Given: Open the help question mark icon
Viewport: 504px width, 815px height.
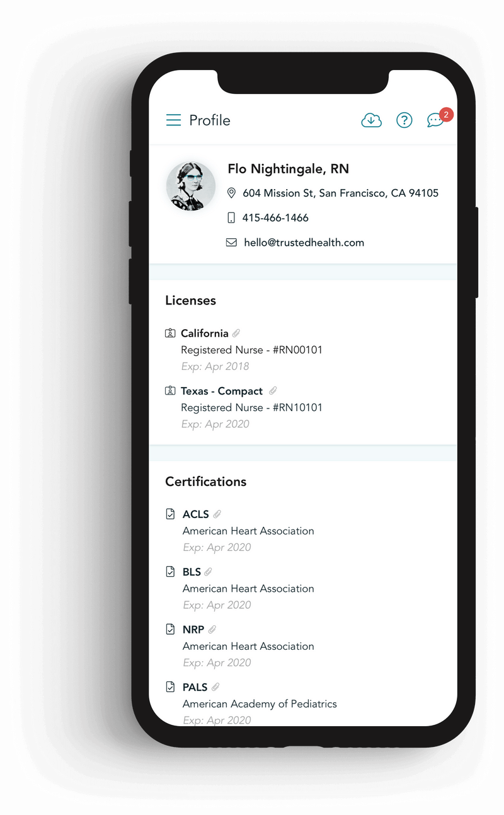Looking at the screenshot, I should pyautogui.click(x=404, y=120).
